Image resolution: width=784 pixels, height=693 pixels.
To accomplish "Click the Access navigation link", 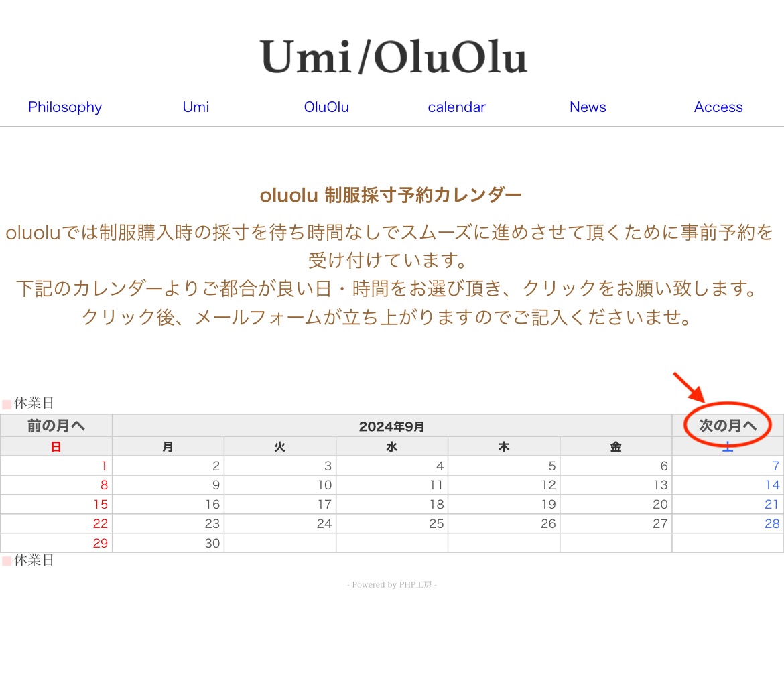I will (718, 107).
